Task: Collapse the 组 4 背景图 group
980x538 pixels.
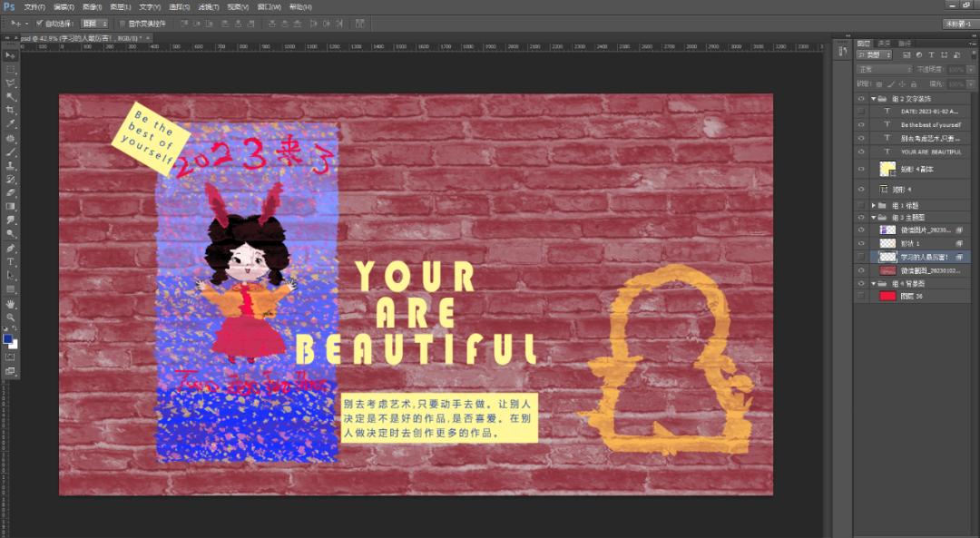Action: tap(873, 284)
